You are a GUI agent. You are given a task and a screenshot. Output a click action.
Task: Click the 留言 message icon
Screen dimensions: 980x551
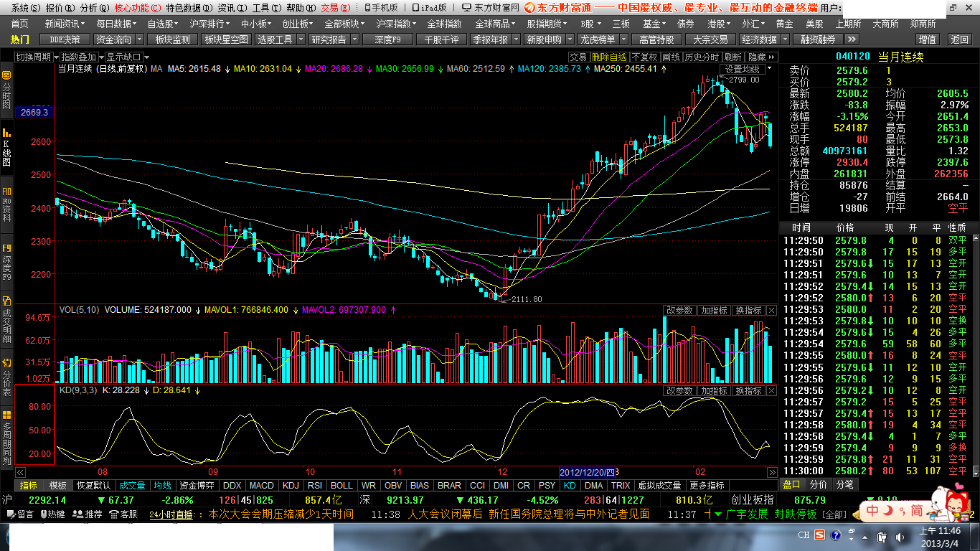click(x=20, y=514)
